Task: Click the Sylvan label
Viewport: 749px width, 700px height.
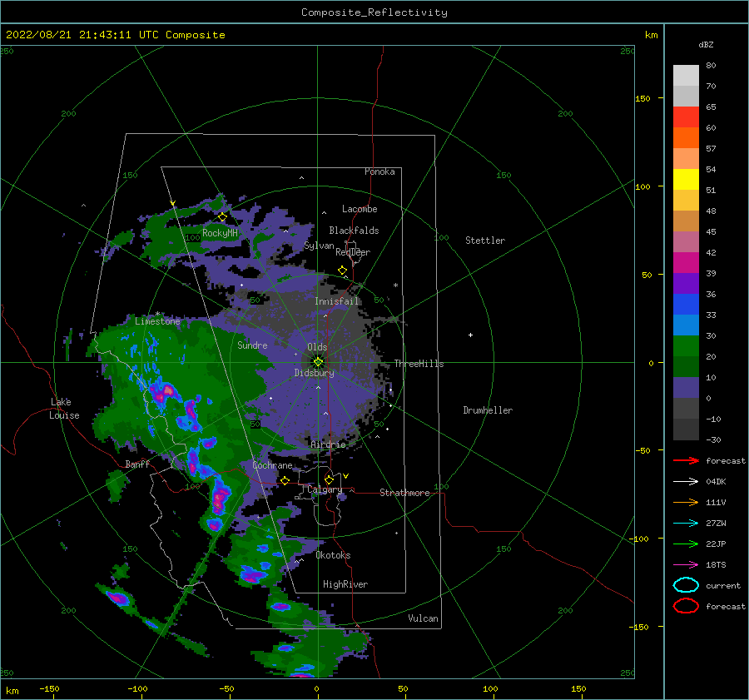Action: (319, 246)
